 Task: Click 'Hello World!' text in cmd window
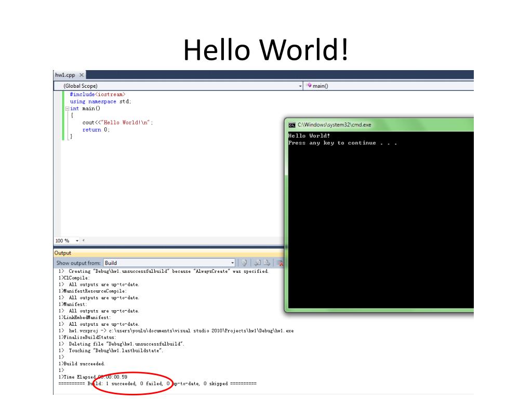coord(309,136)
